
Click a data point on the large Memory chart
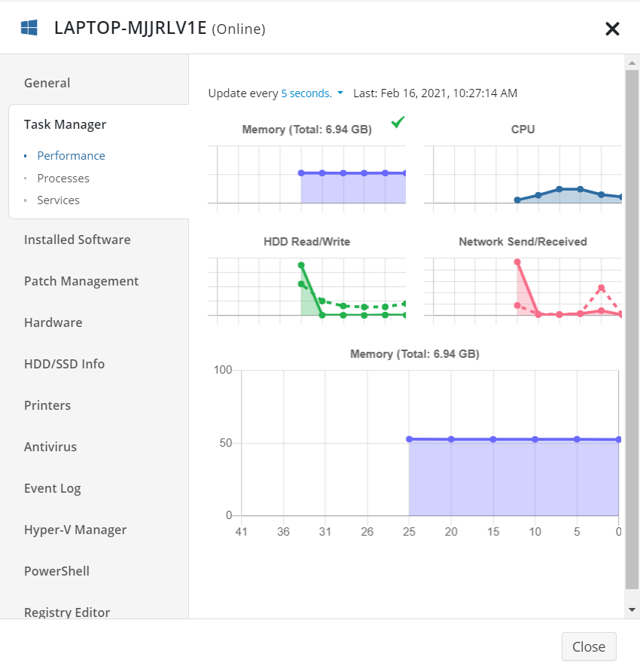pyautogui.click(x=493, y=438)
